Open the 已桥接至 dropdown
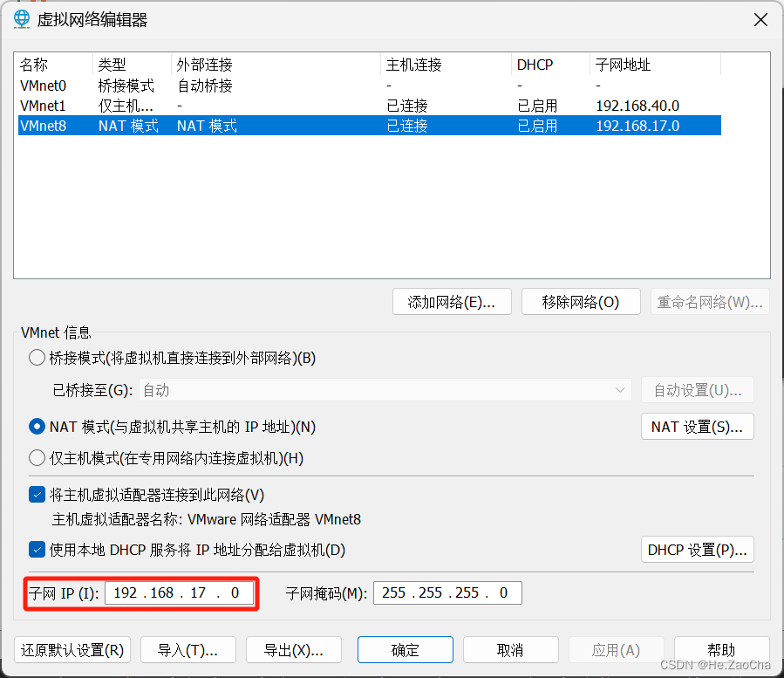 (385, 390)
